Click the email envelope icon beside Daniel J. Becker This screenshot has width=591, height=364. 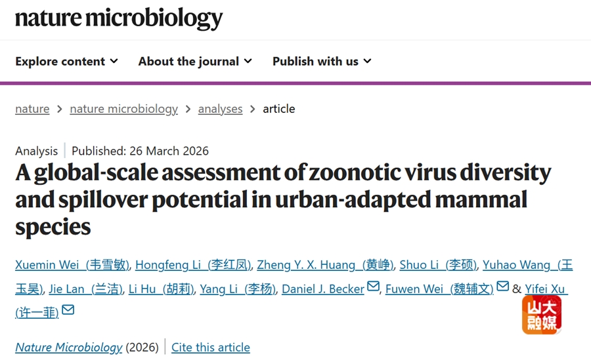coord(373,287)
